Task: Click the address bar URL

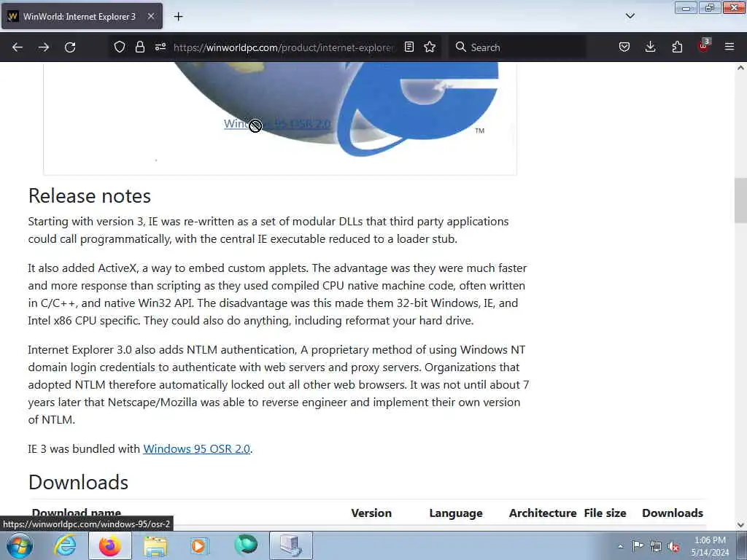Action: 284,47
